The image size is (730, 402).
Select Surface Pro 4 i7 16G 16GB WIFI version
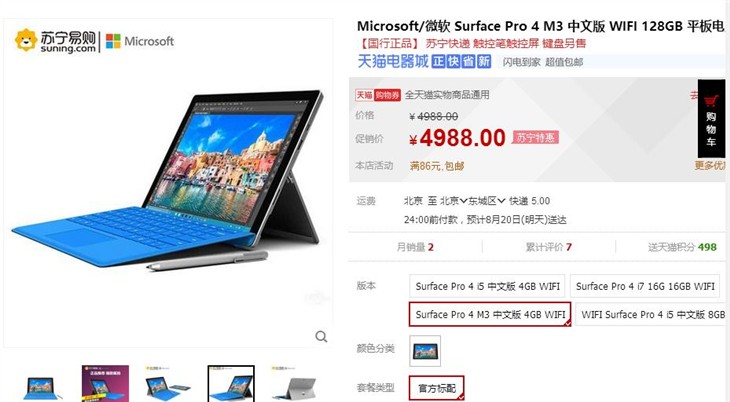point(645,286)
